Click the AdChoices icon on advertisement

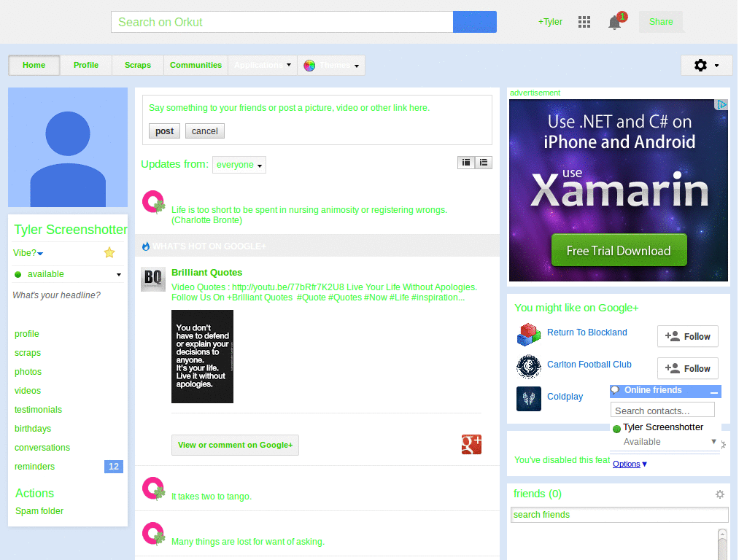pyautogui.click(x=721, y=105)
